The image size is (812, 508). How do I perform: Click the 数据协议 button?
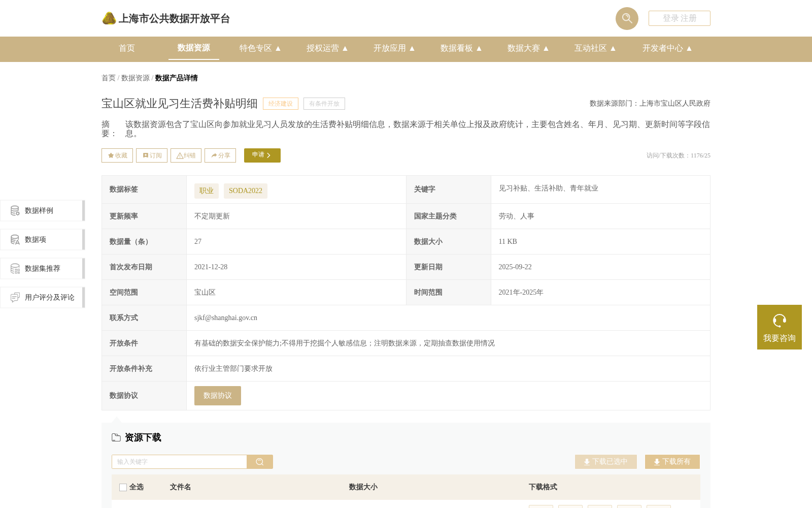[218, 396]
